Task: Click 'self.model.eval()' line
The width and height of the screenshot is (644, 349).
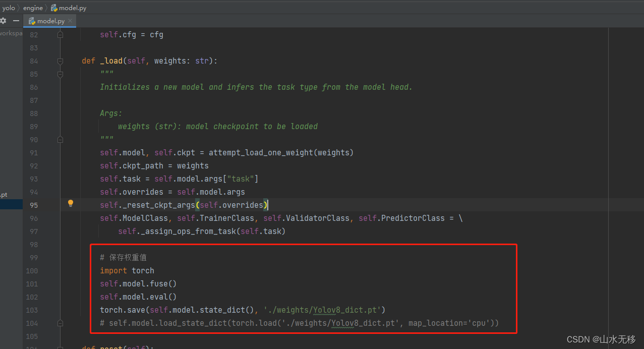Action: [138, 297]
